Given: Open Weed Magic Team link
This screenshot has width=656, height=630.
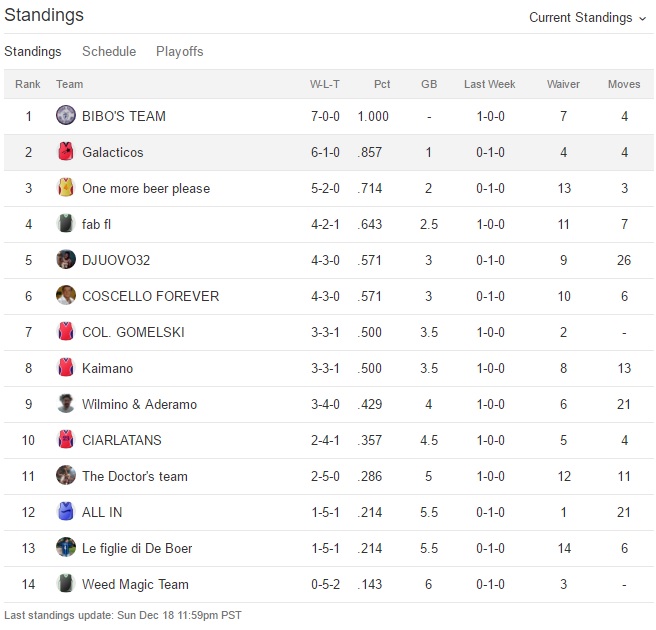Looking at the screenshot, I should coord(135,584).
